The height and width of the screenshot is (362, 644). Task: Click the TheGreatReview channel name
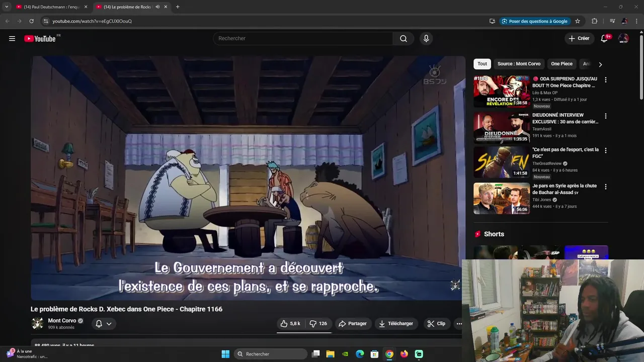pyautogui.click(x=547, y=163)
